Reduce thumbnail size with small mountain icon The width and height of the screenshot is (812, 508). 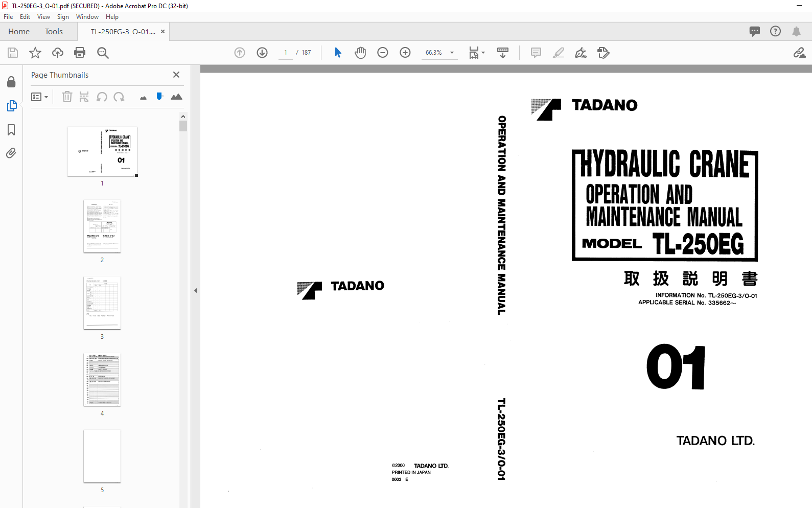pyautogui.click(x=143, y=98)
